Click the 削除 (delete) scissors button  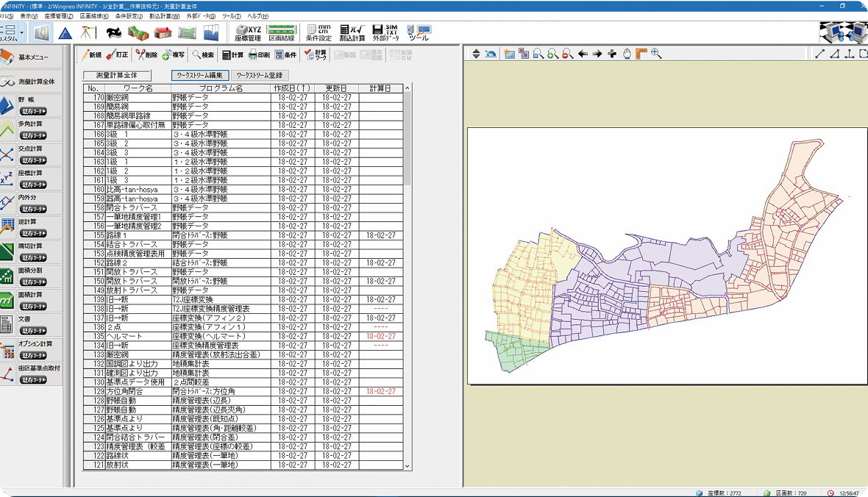click(x=146, y=55)
